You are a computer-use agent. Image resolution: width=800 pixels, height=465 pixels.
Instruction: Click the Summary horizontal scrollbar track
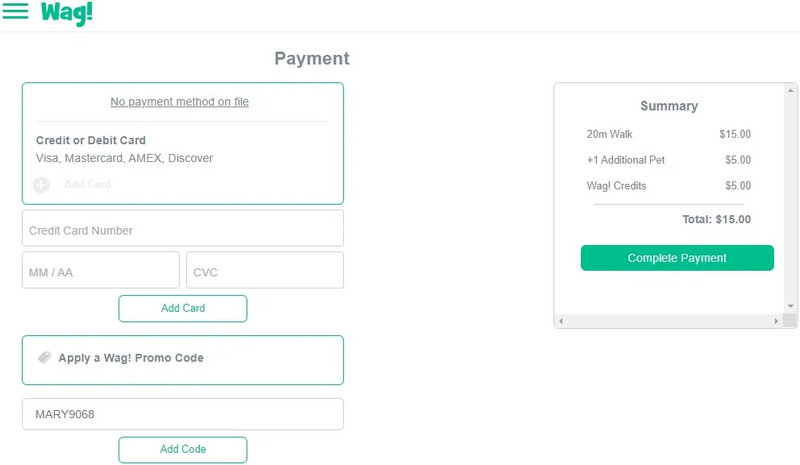[668, 321]
